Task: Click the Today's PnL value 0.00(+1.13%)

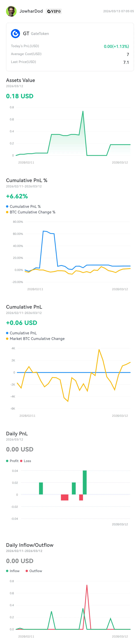Action: (116, 46)
